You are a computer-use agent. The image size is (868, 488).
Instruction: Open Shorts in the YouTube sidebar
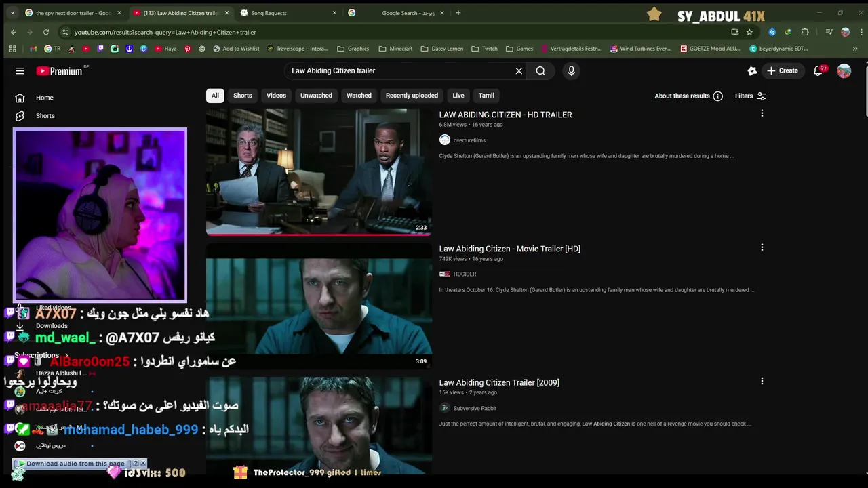tap(45, 116)
